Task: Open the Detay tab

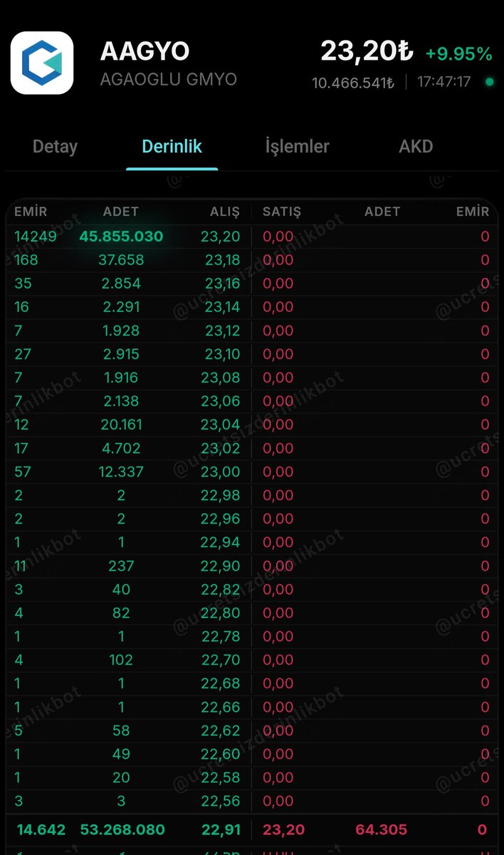Action: coord(55,147)
